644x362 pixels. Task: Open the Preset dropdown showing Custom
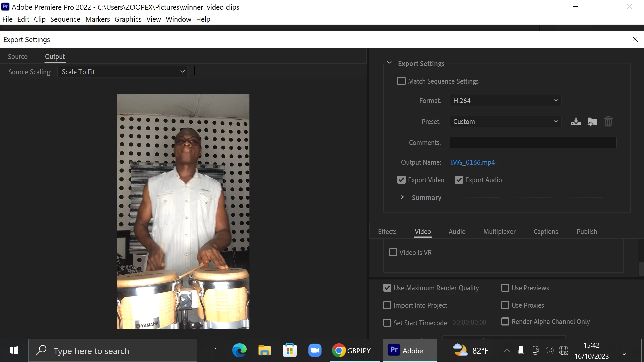coord(505,122)
